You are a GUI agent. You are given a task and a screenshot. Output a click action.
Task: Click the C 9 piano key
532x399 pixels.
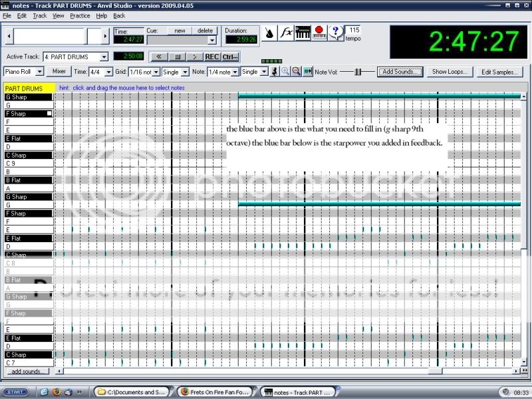(x=29, y=164)
